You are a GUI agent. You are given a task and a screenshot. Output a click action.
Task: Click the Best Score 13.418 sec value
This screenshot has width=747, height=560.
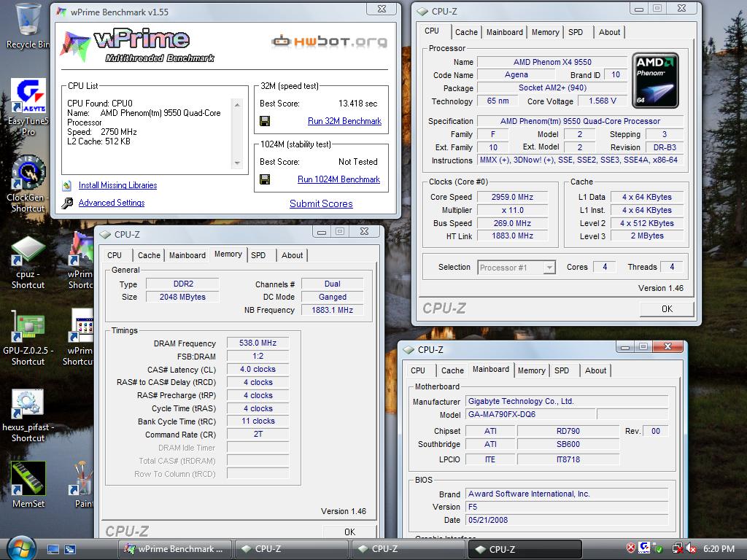[x=357, y=104]
